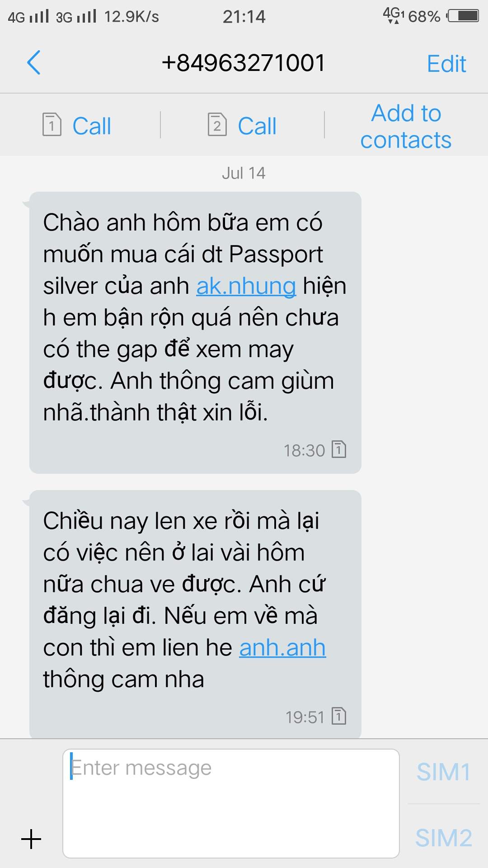Image resolution: width=488 pixels, height=868 pixels.
Task: Call using second SIM Call label
Action: 257,126
